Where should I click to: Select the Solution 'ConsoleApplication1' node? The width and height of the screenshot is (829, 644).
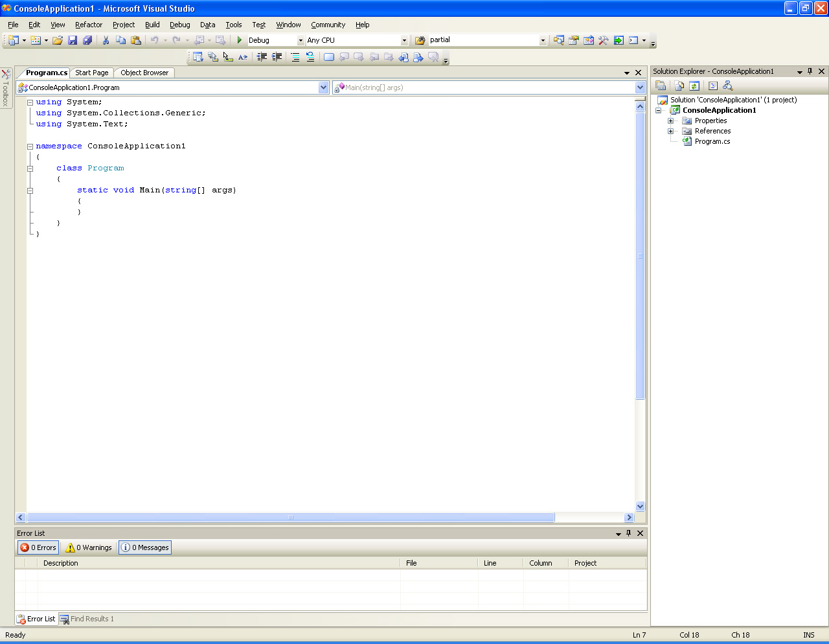tap(733, 100)
